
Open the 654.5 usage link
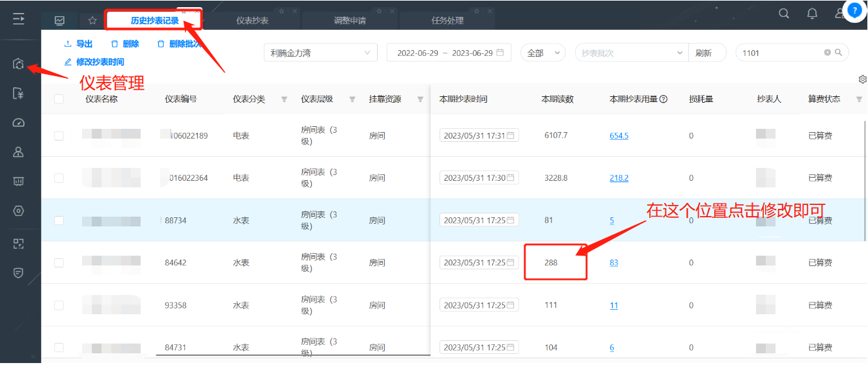coord(619,135)
